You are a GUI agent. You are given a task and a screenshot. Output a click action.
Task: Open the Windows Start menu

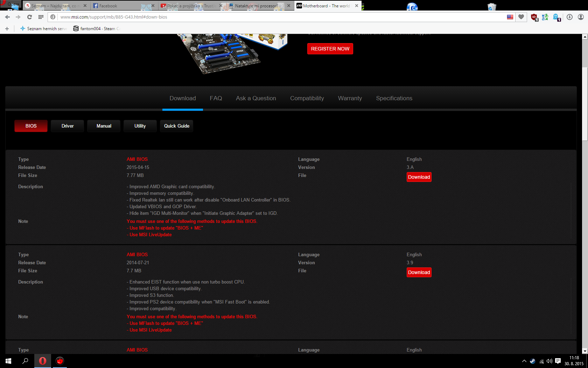[8, 361]
